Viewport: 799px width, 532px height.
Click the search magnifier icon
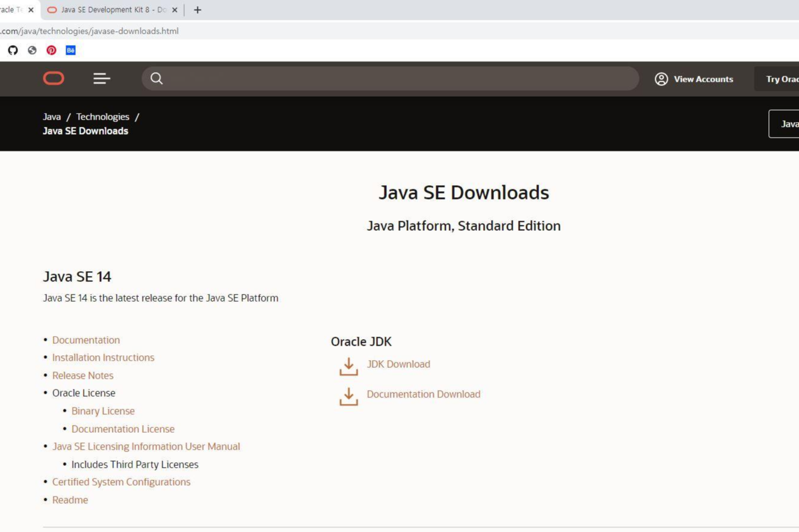[x=156, y=79]
